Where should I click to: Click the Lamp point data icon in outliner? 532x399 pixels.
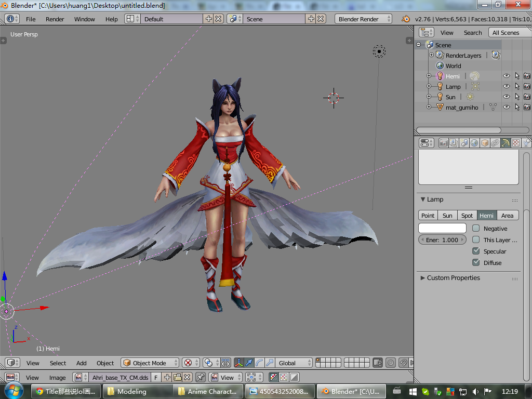tap(475, 87)
